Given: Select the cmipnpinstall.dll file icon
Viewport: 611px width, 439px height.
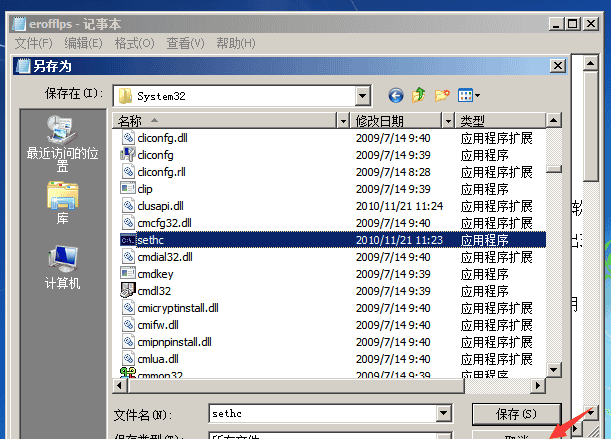Looking at the screenshot, I should pyautogui.click(x=128, y=342).
